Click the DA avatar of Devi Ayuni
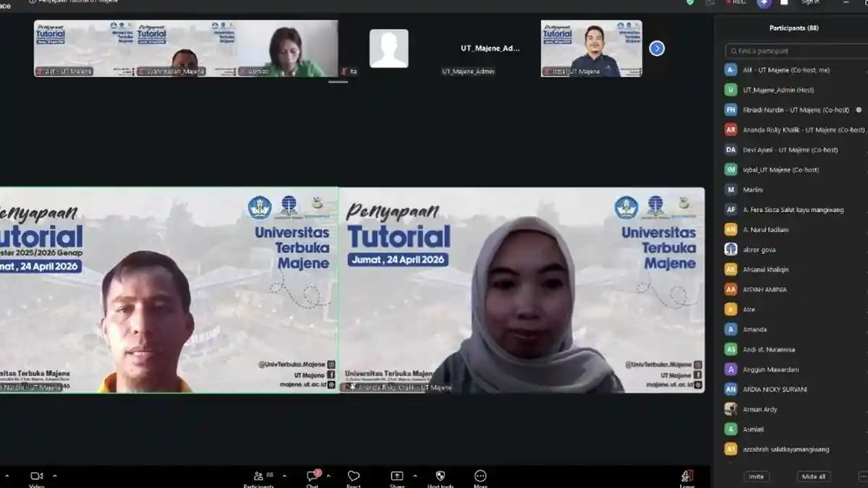This screenshot has height=488, width=868. tap(731, 150)
